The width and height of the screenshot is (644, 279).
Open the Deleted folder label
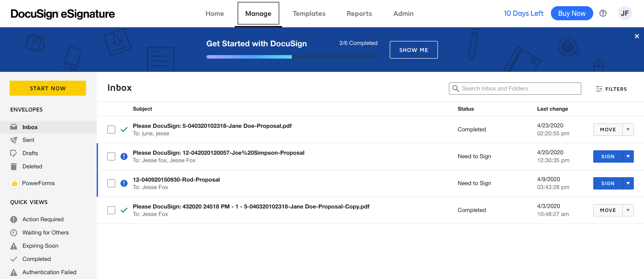pyautogui.click(x=32, y=167)
